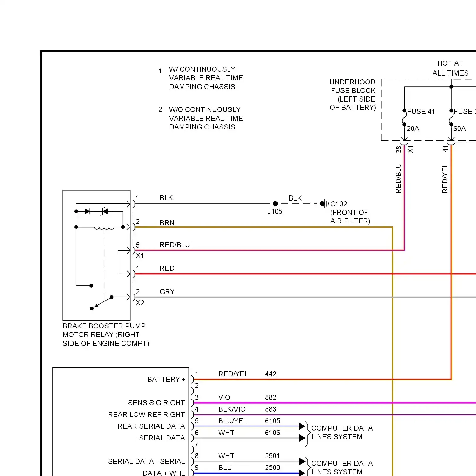Click the "DATA + WHL" label

tap(163, 473)
